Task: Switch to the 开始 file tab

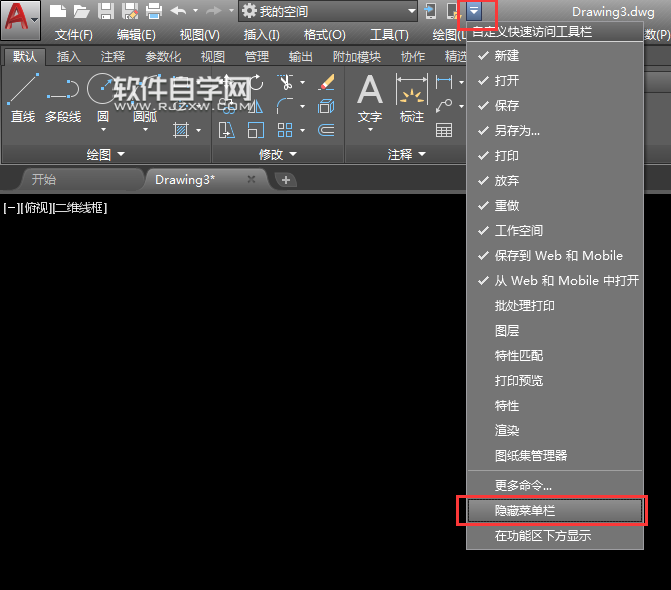Action: pos(80,180)
